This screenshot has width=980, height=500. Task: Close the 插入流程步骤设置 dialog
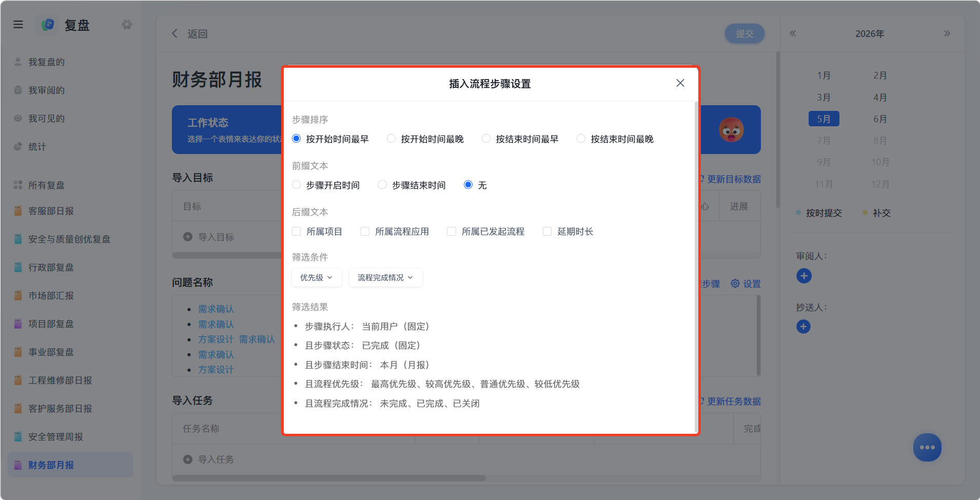(x=680, y=83)
